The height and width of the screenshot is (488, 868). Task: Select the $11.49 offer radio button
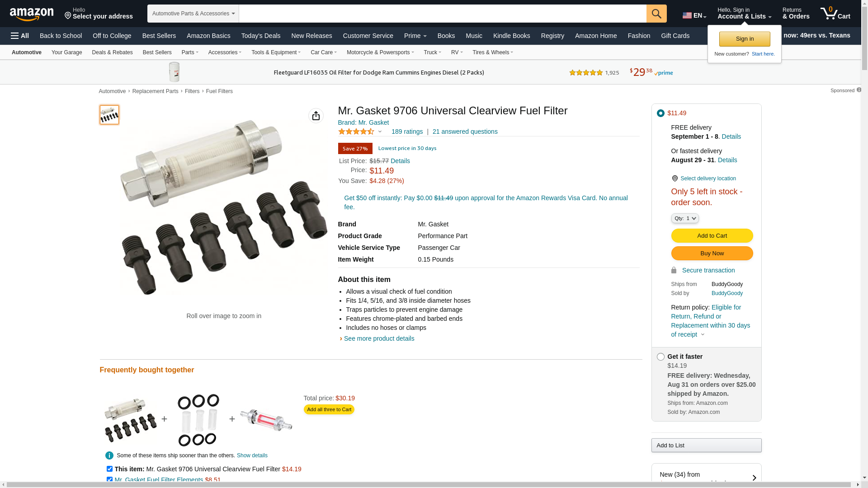click(x=660, y=113)
